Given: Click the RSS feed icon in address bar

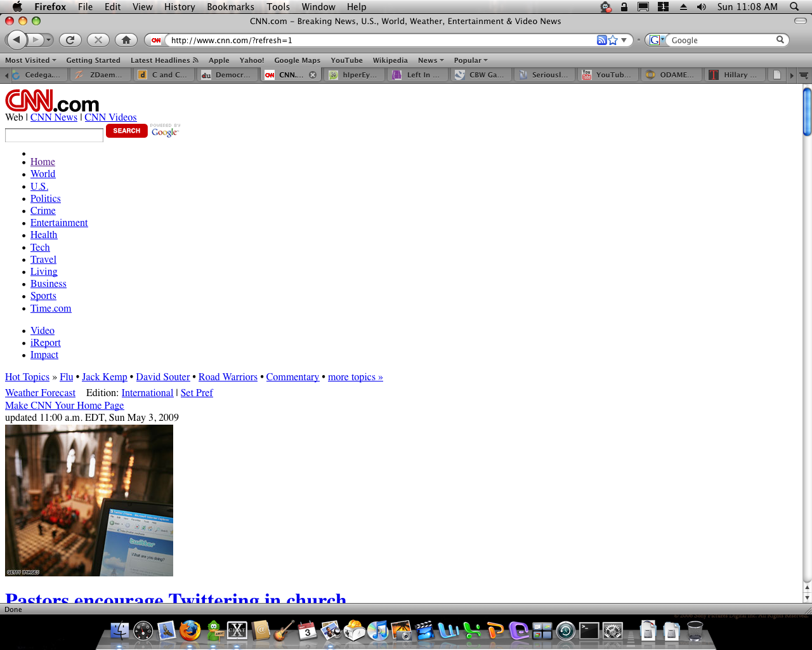Looking at the screenshot, I should point(601,40).
